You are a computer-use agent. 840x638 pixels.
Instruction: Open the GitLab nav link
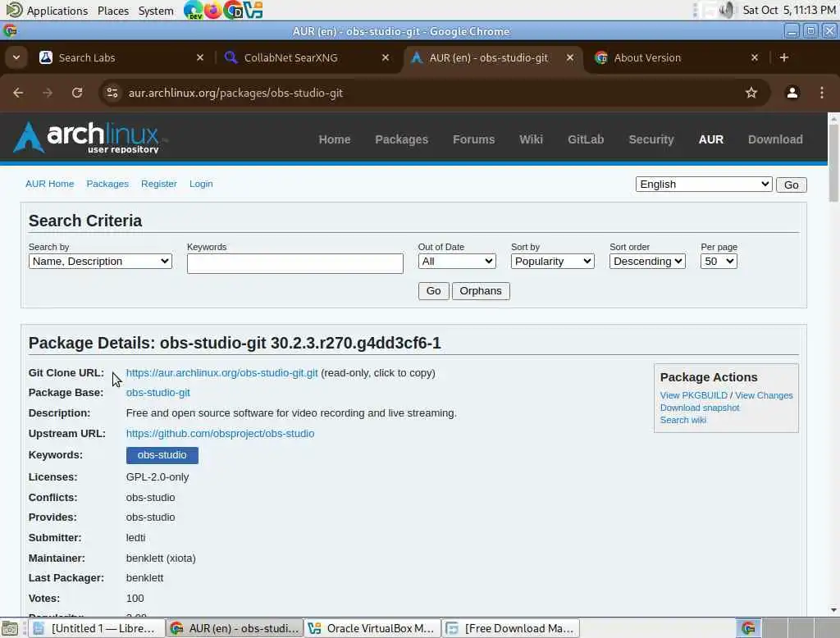point(586,139)
